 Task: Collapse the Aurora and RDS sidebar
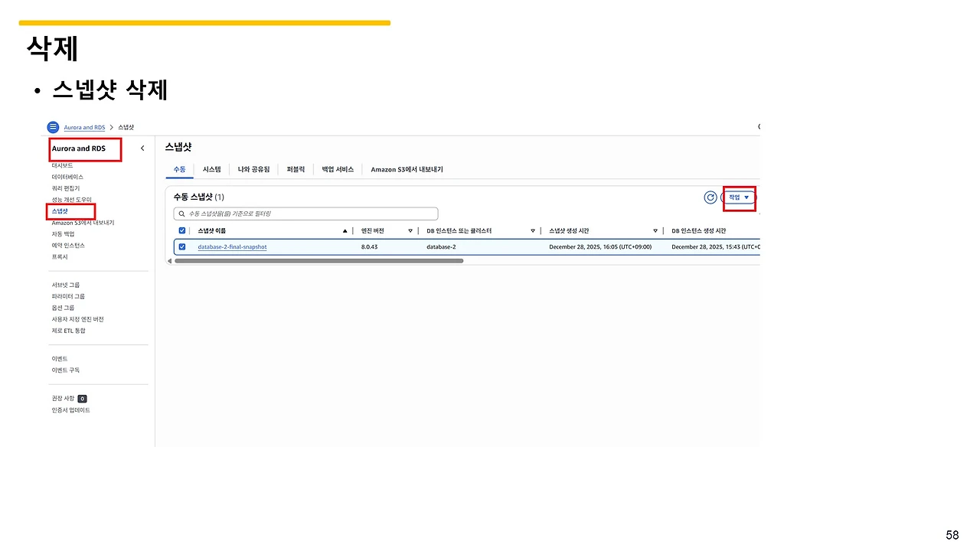[142, 148]
